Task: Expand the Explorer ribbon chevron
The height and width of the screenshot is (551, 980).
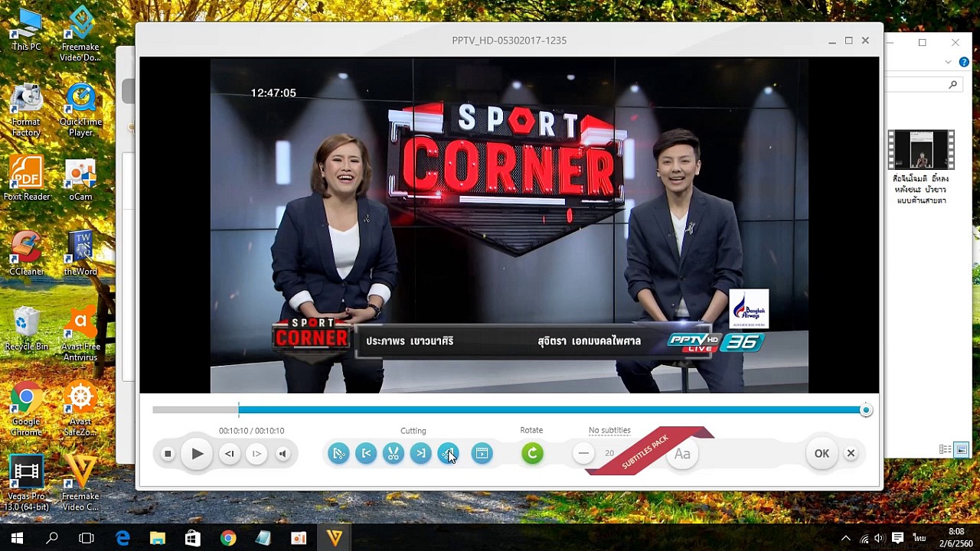Action: [948, 62]
